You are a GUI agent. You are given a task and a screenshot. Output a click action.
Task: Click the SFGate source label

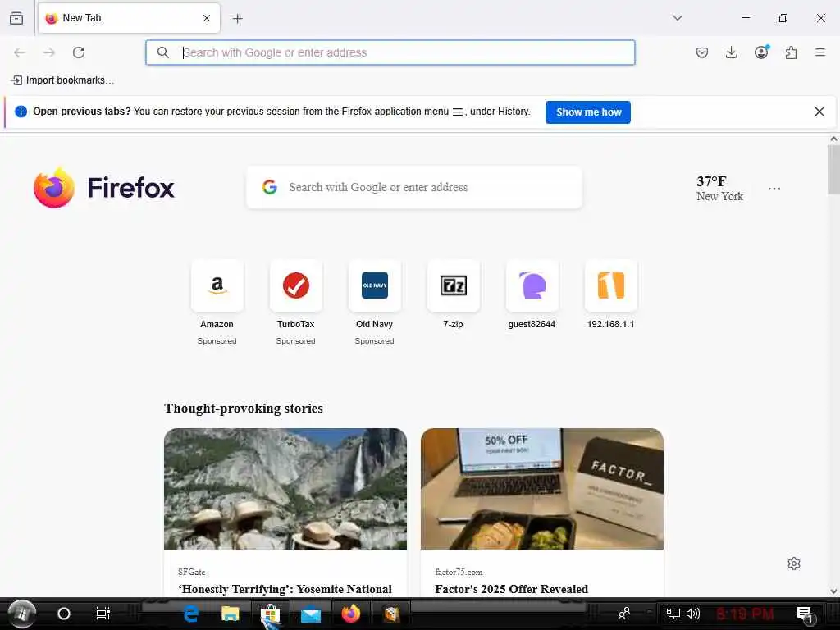point(191,572)
